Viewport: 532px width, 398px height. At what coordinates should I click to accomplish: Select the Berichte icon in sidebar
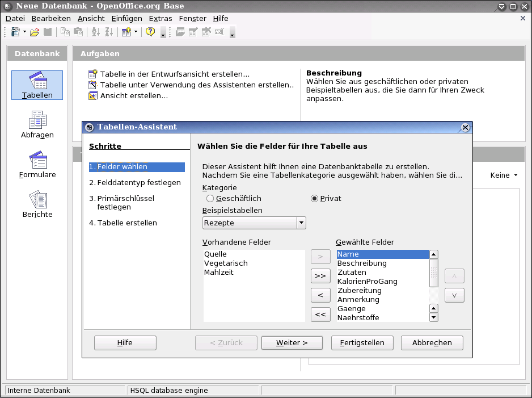[x=37, y=204]
